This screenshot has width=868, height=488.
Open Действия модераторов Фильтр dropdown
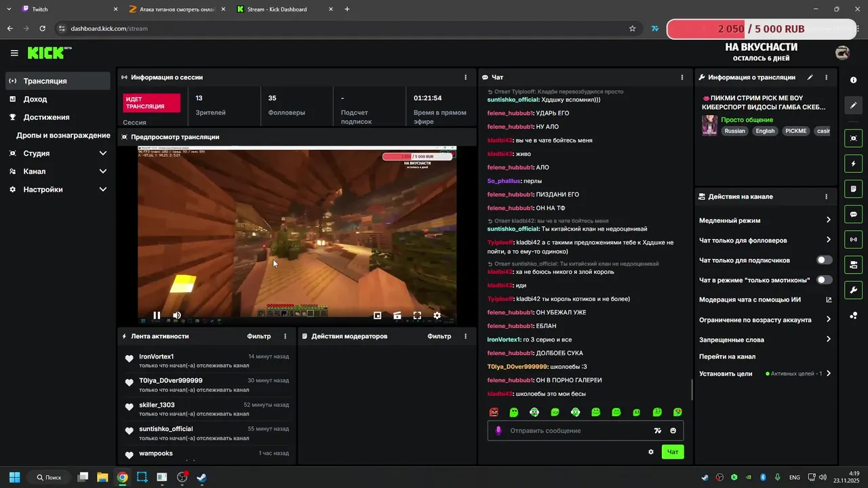tap(439, 336)
